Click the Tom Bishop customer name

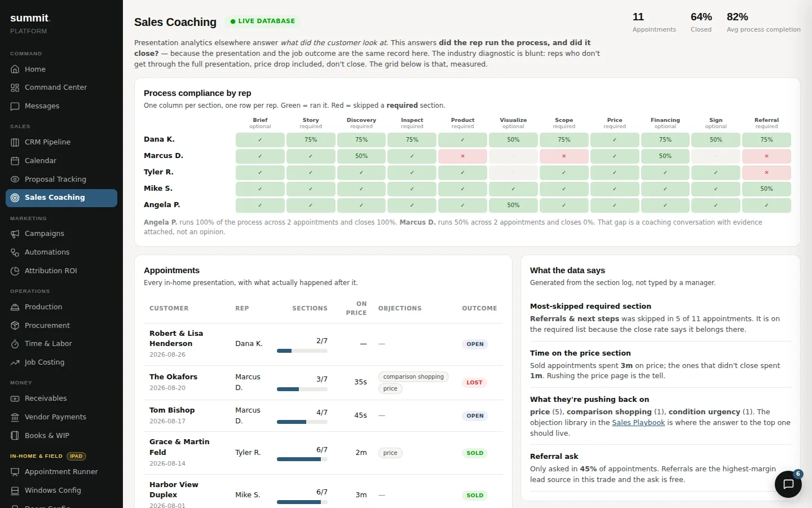172,410
